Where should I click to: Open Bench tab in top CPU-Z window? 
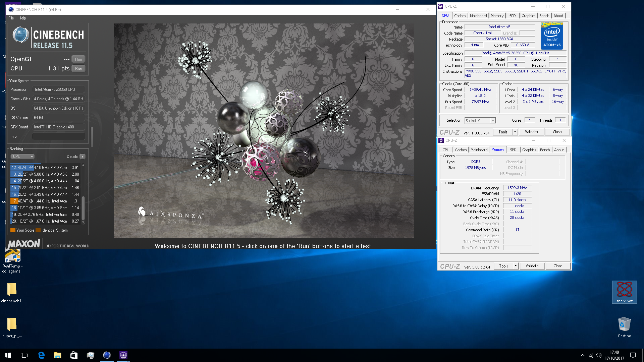coord(544,16)
